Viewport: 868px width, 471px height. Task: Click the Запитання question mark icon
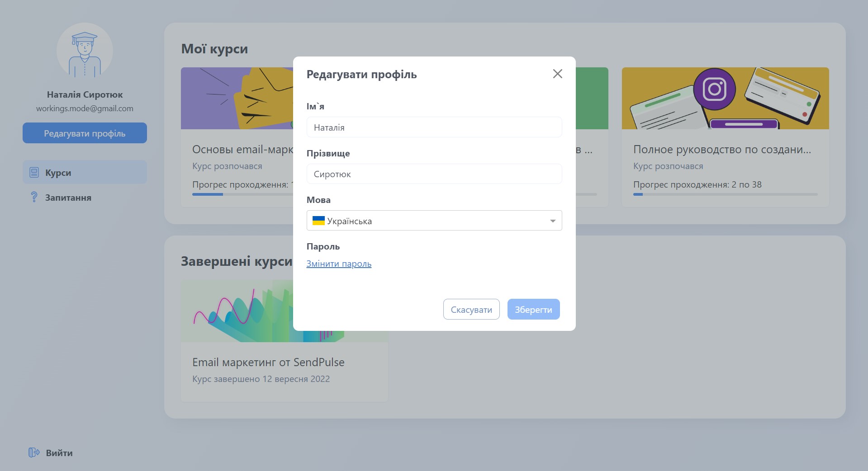point(33,197)
